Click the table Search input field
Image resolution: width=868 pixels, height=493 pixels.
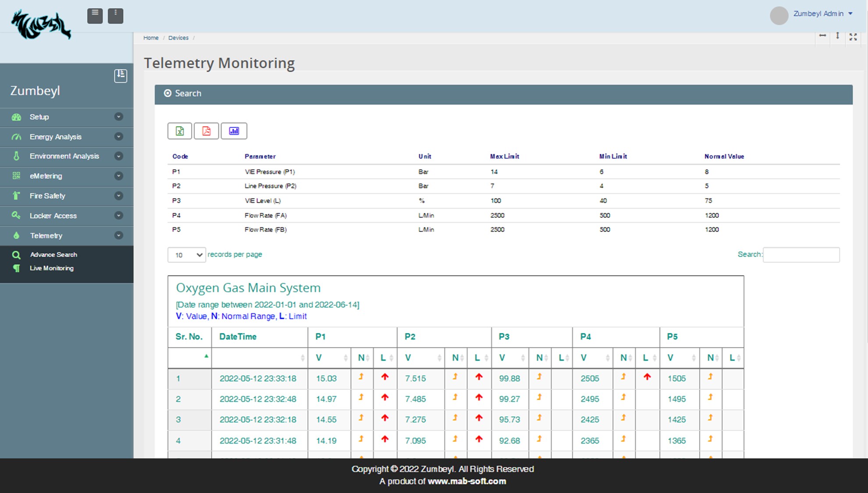801,255
